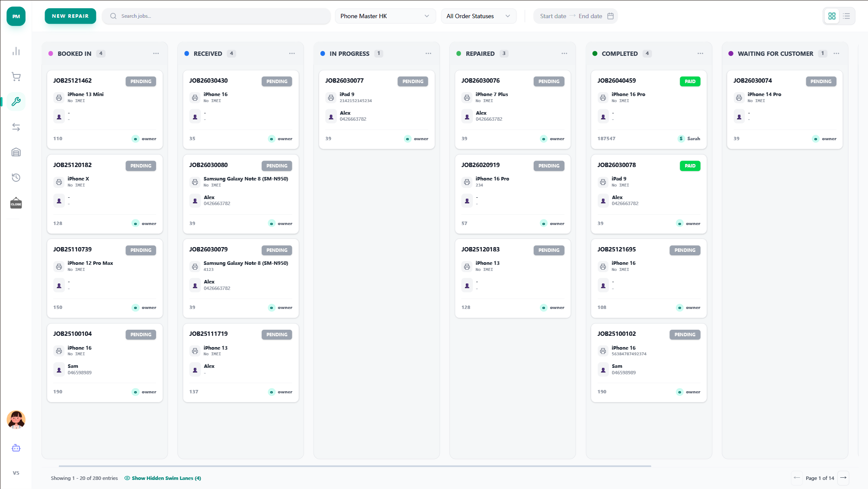Click the robot icon in the sidebar
This screenshot has width=868, height=489.
pyautogui.click(x=16, y=448)
